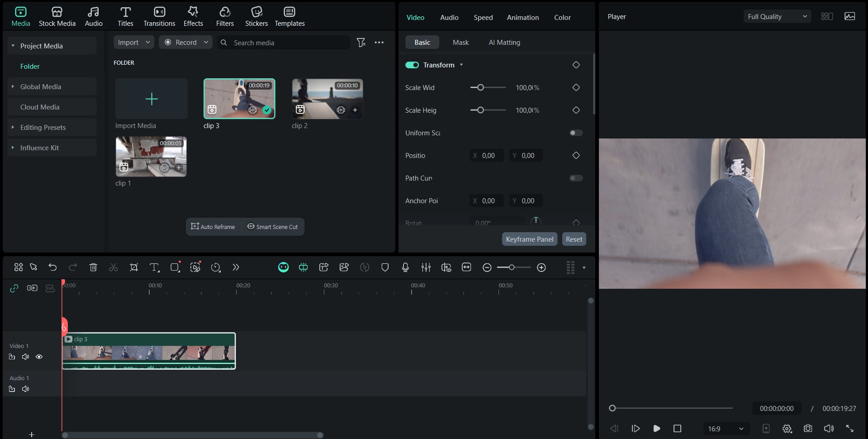Open the Effects library

pos(193,16)
